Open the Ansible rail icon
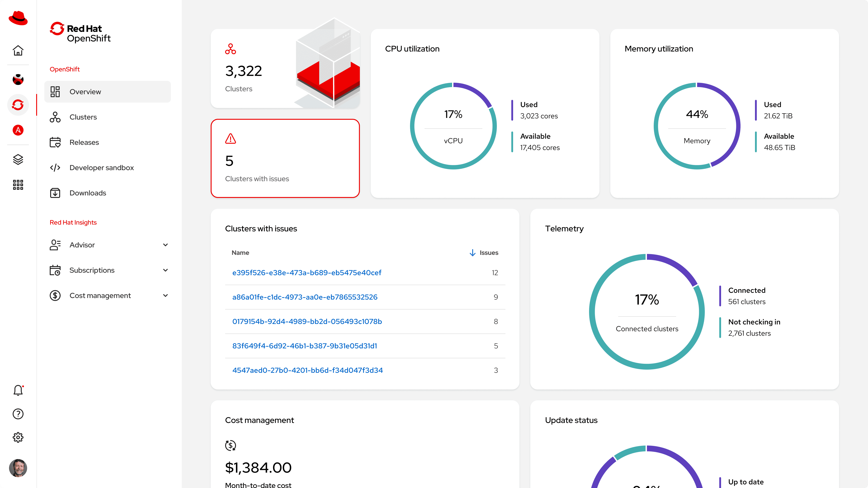 coord(18,130)
